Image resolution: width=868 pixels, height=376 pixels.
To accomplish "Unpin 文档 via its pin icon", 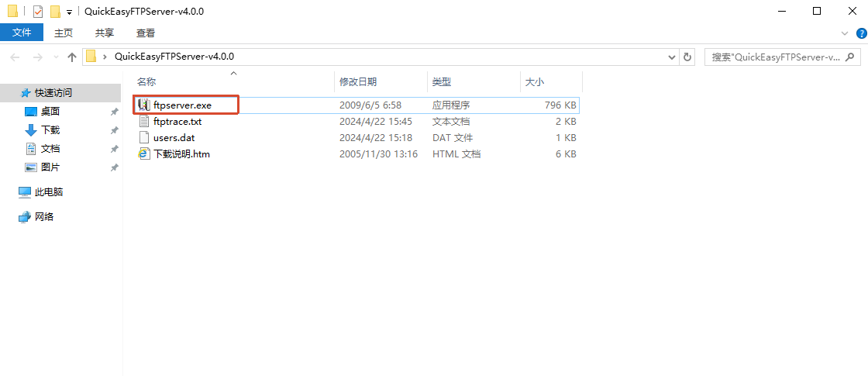I will 114,149.
